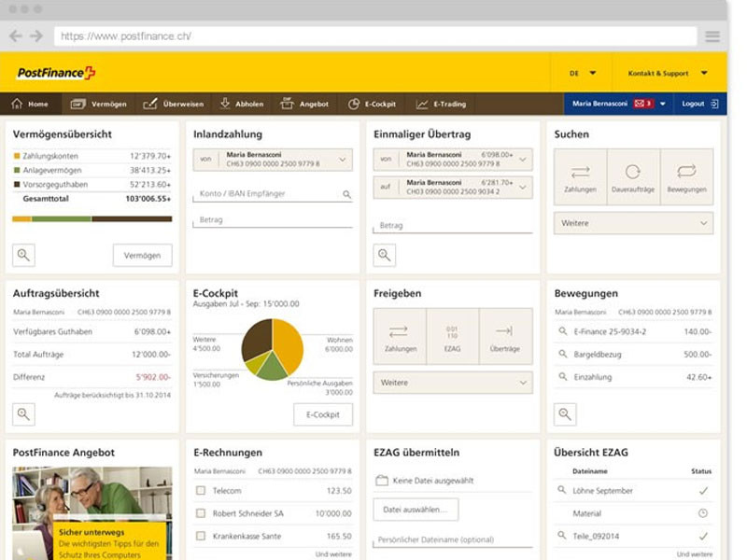This screenshot has width=747, height=560.
Task: Open Daueraufträge search in Suchen panel
Action: pos(633,177)
